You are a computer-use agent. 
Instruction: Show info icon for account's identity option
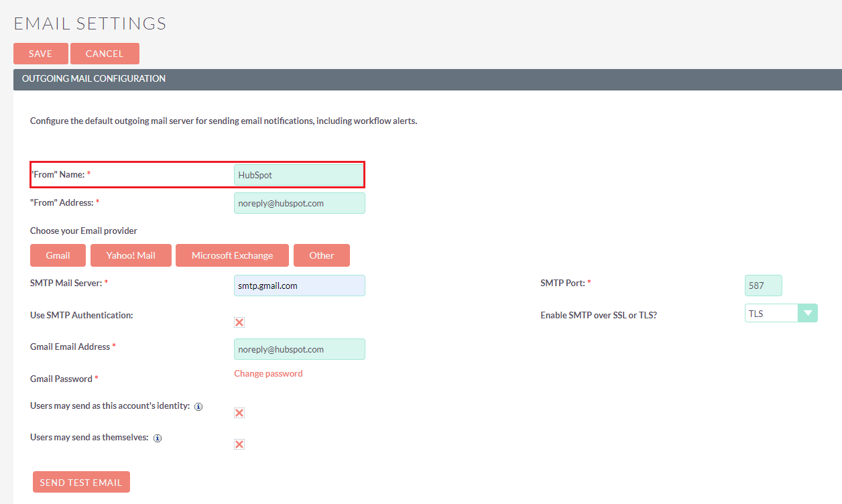198,407
